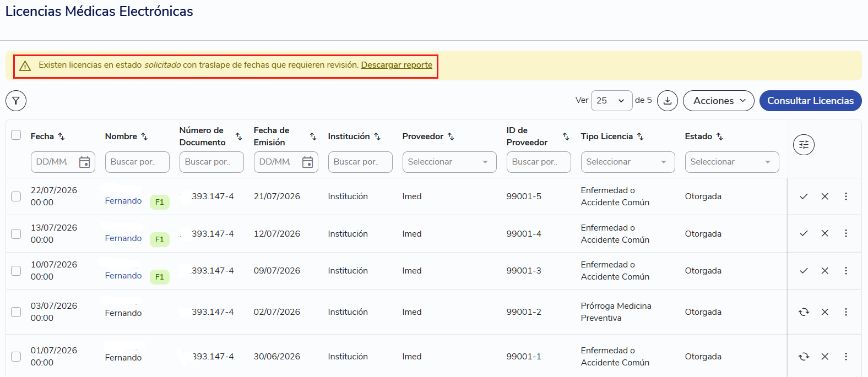Click the Licencias Médicas Electrónicas title
Viewport: 868px width, 377px height.
click(x=99, y=12)
